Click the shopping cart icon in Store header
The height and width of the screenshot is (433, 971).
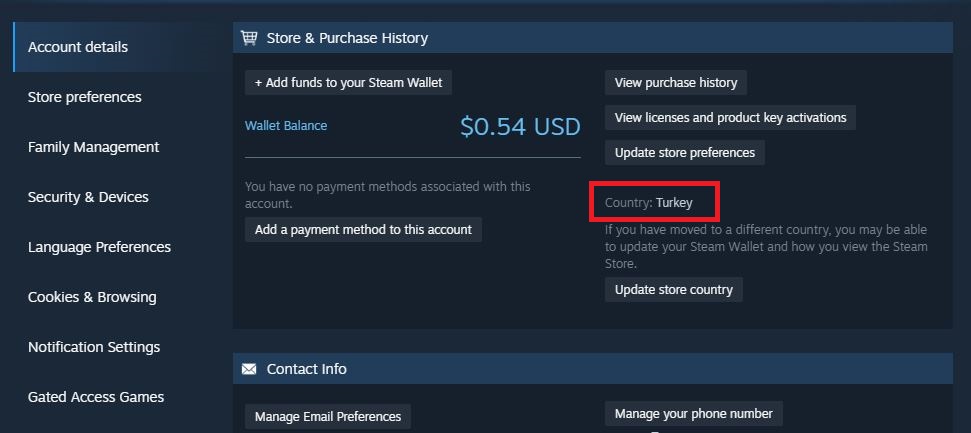tap(249, 38)
